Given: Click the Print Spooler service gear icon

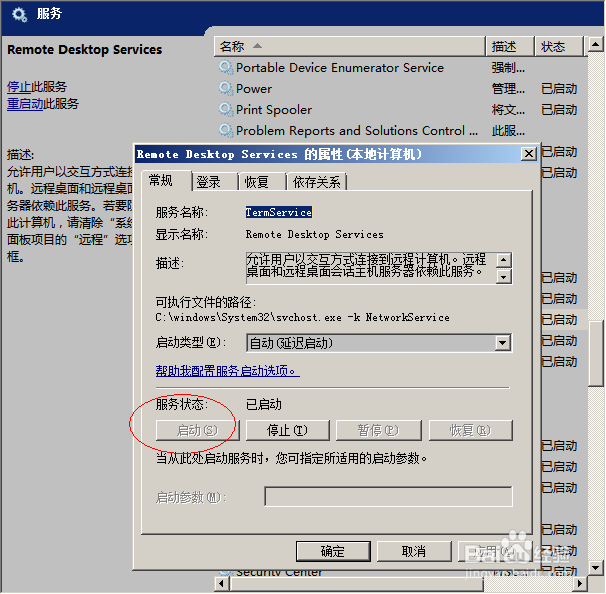Looking at the screenshot, I should click(226, 109).
